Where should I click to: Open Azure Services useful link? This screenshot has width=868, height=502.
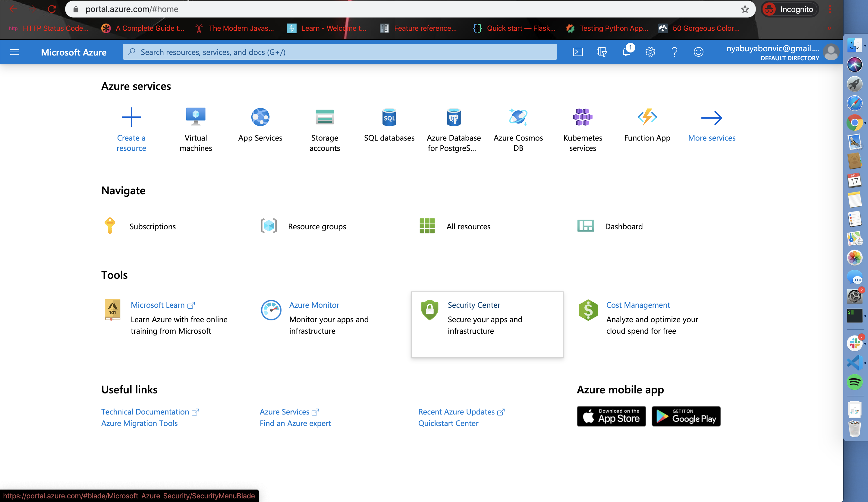point(289,412)
